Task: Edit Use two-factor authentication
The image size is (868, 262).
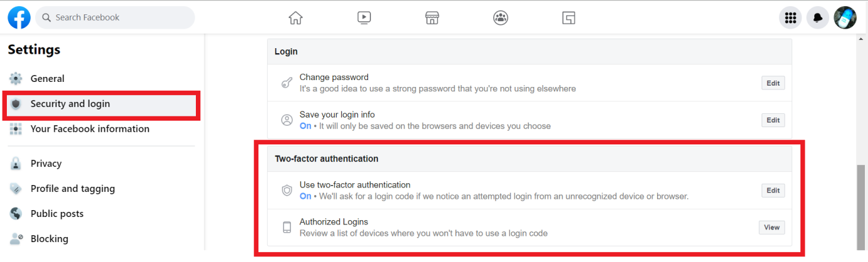Action: (773, 191)
